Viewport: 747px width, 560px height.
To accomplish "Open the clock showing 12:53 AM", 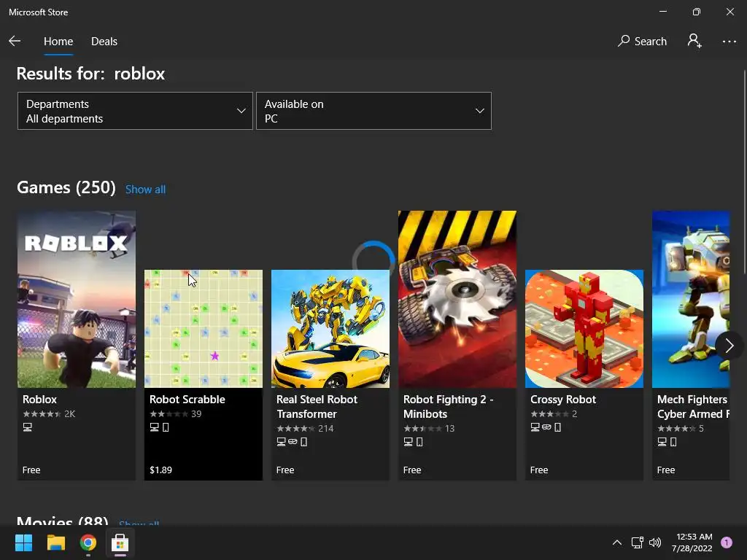I will [692, 542].
